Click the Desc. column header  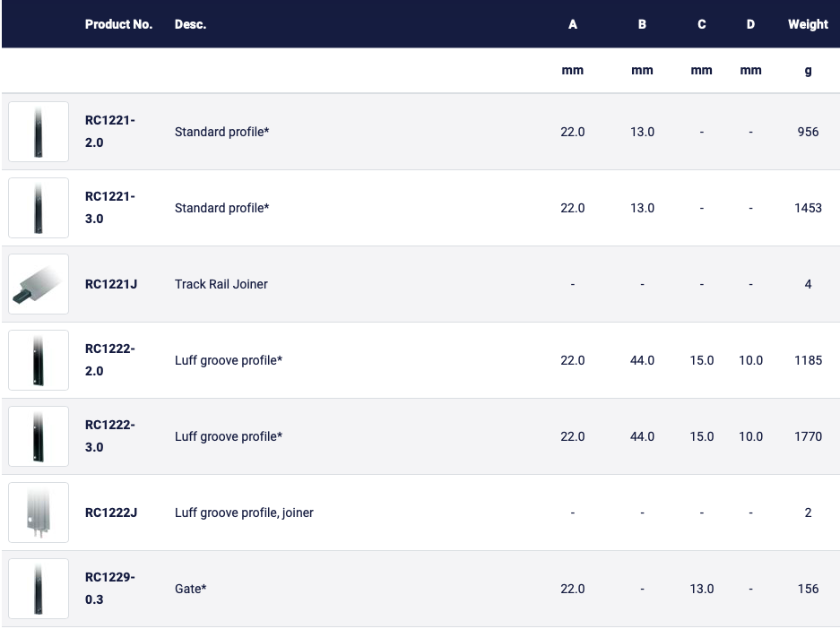190,24
